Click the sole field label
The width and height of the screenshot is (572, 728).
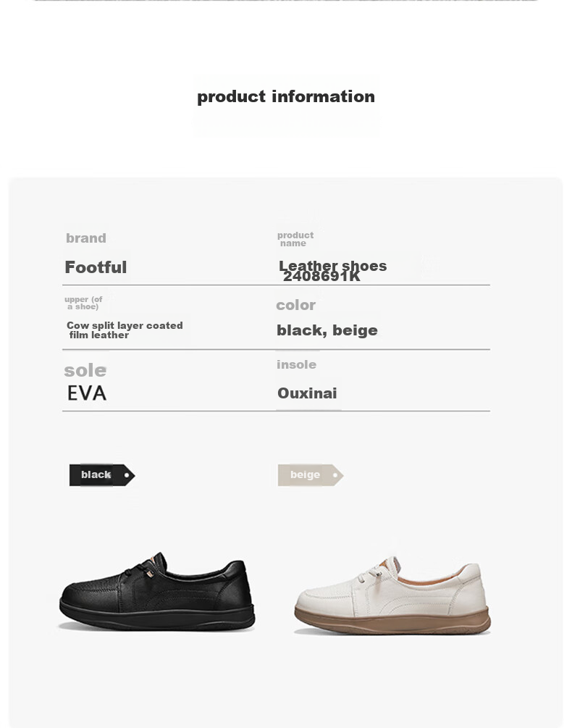[x=85, y=370]
